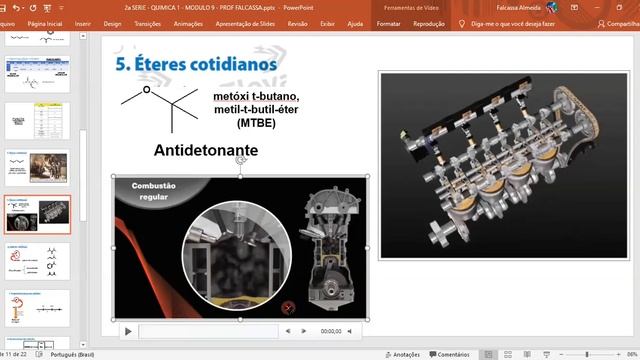The image size is (640, 360).
Task: Click the metóxi t-butano MTBE text
Action: (256, 109)
